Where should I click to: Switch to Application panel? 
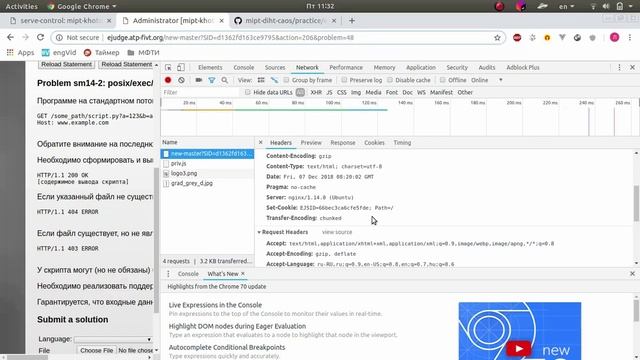tap(421, 67)
